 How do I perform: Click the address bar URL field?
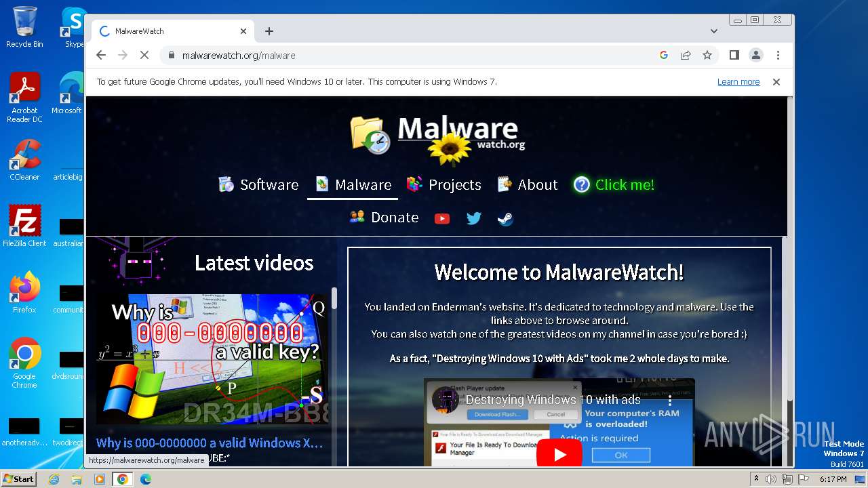coord(407,56)
